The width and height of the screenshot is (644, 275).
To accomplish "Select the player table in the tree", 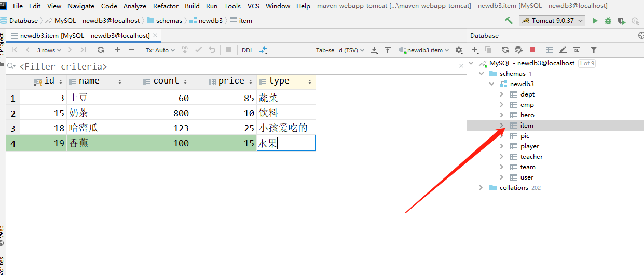I will [529, 146].
